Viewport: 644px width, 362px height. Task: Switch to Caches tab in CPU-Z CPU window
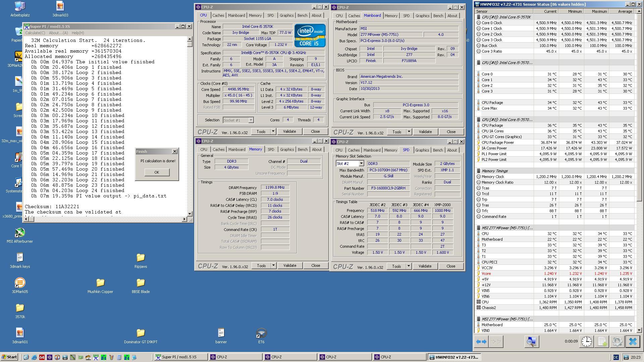click(218, 15)
